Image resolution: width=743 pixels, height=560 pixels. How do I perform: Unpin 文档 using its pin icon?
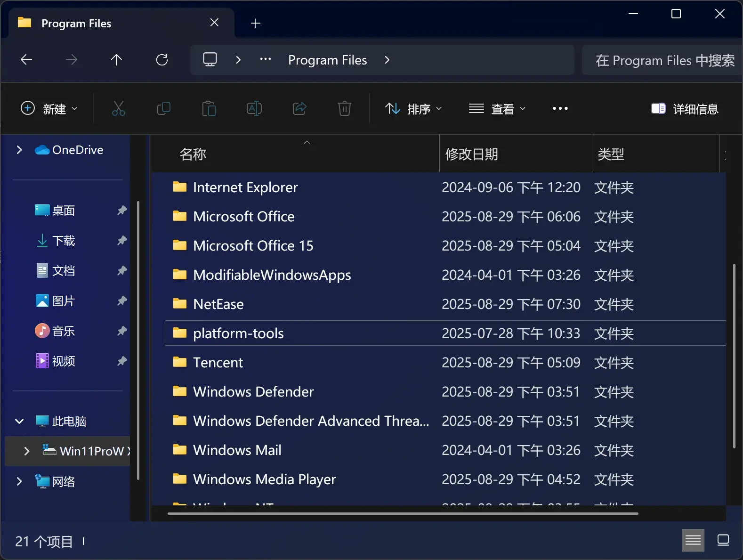click(122, 270)
